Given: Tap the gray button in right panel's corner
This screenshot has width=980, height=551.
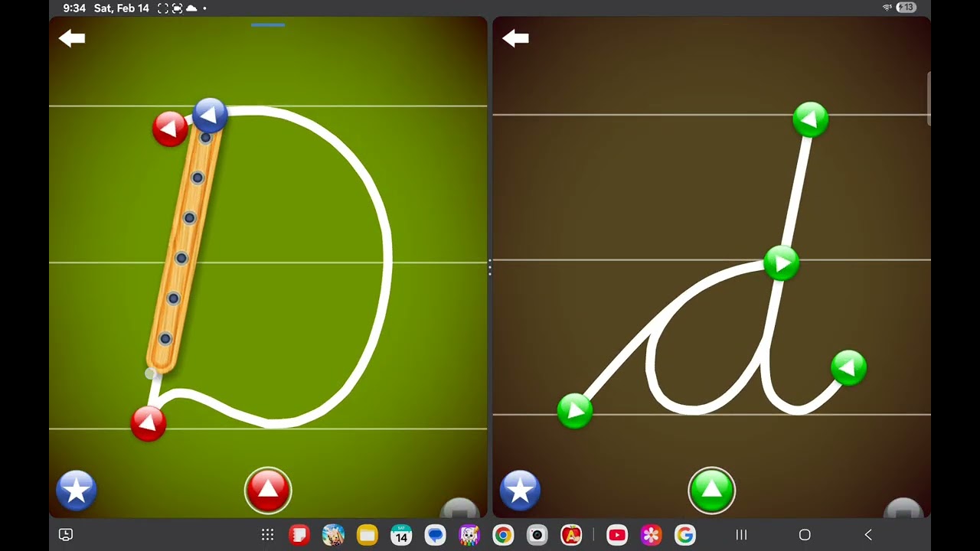Looking at the screenshot, I should [x=903, y=508].
